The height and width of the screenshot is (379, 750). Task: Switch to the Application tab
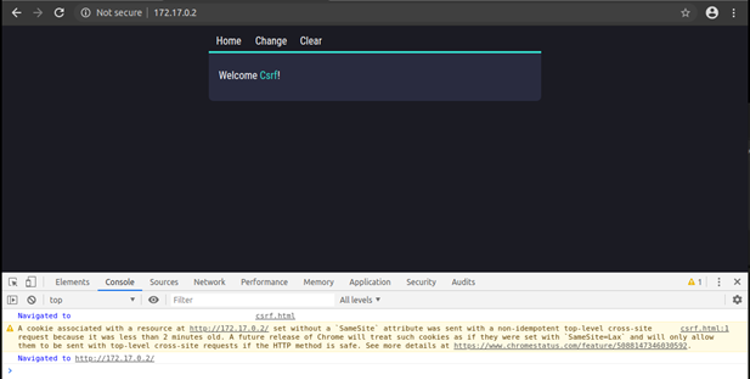(370, 282)
